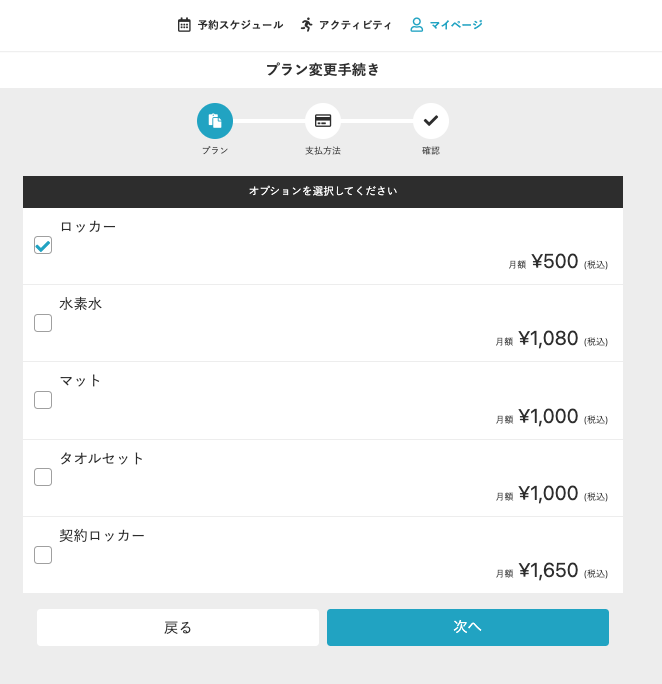The height and width of the screenshot is (684, 662).
Task: Open the マイページ navigation tab
Action: 456,25
